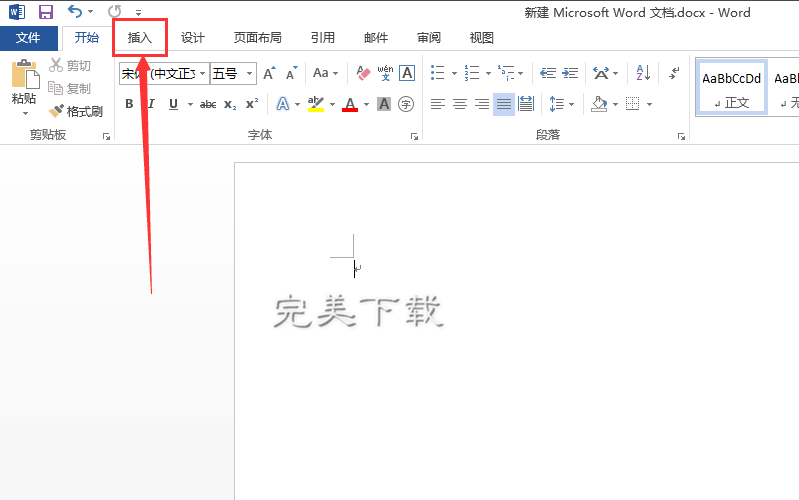Viewport: 799px width, 500px height.
Task: Click the enclosed character (字) icon
Action: click(406, 104)
